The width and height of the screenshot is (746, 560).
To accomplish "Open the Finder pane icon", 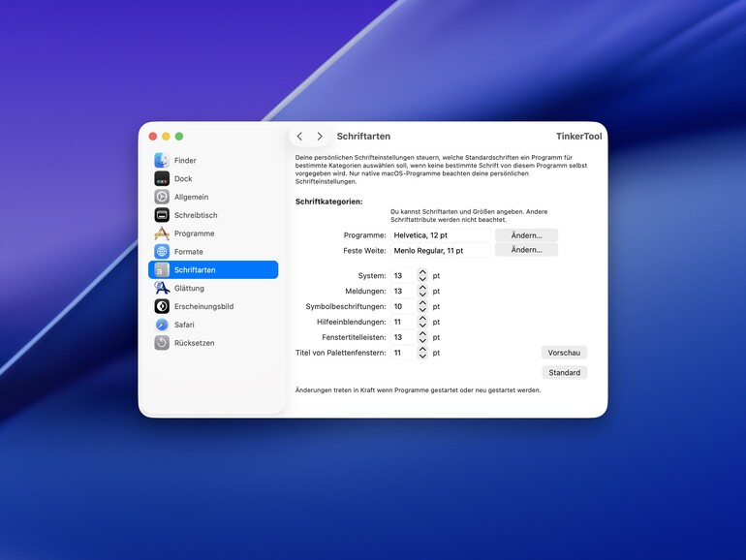I will (x=162, y=160).
